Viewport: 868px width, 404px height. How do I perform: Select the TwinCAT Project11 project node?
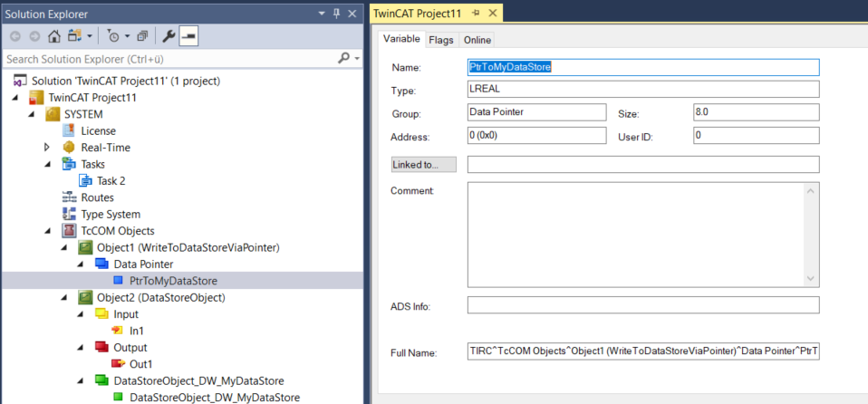pyautogui.click(x=92, y=98)
